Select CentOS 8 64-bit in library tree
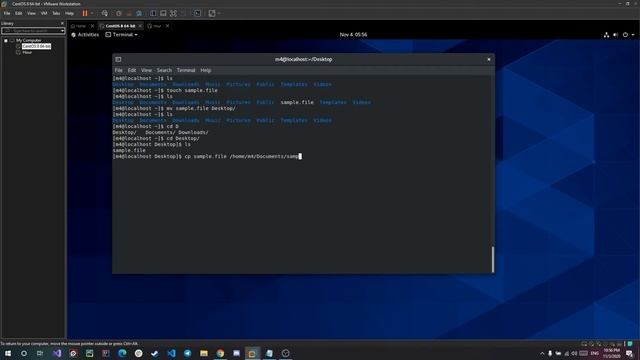 (36, 46)
